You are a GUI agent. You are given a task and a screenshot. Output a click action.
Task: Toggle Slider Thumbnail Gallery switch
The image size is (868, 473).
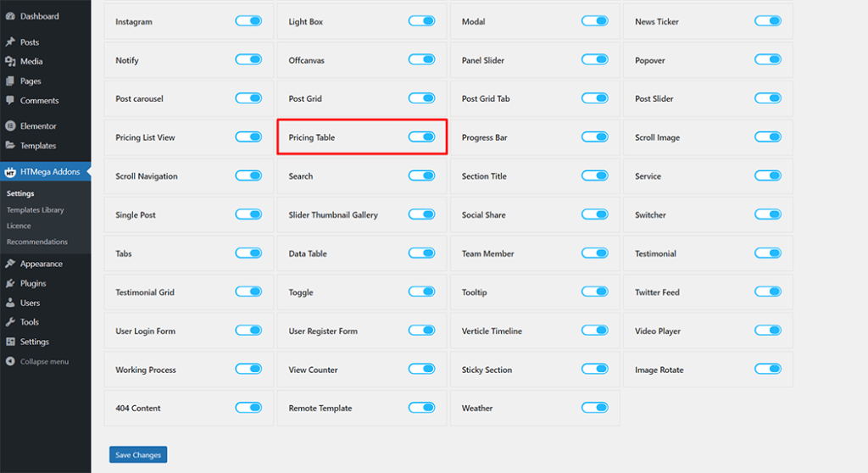[x=422, y=214]
